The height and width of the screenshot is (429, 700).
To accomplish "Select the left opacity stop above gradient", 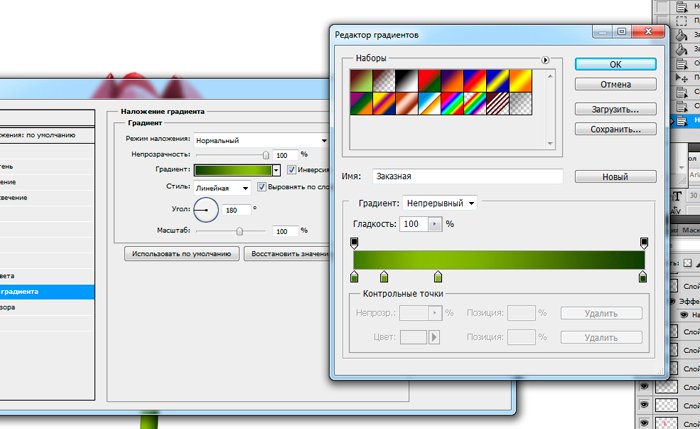I will (x=355, y=243).
